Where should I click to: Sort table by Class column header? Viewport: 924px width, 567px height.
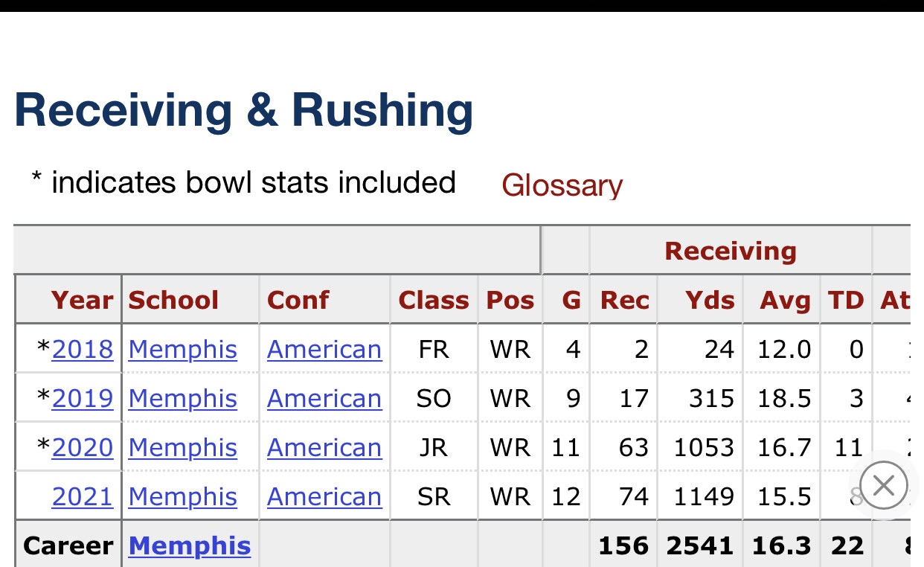(x=434, y=300)
